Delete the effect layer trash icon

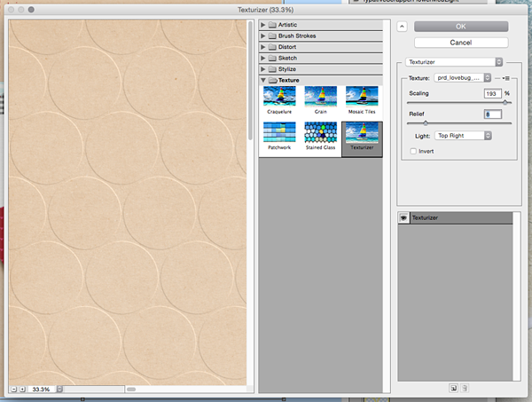click(x=465, y=388)
